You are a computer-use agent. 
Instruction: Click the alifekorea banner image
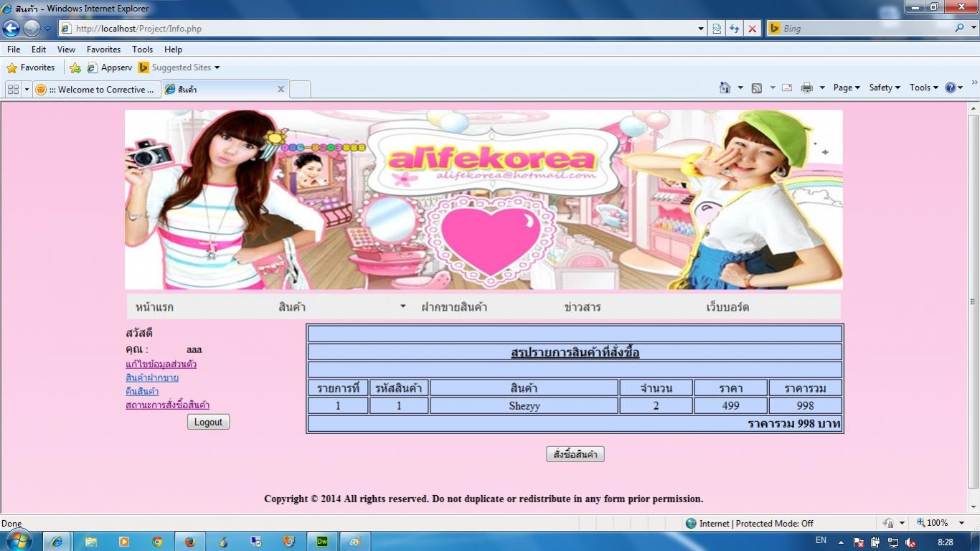pos(484,199)
